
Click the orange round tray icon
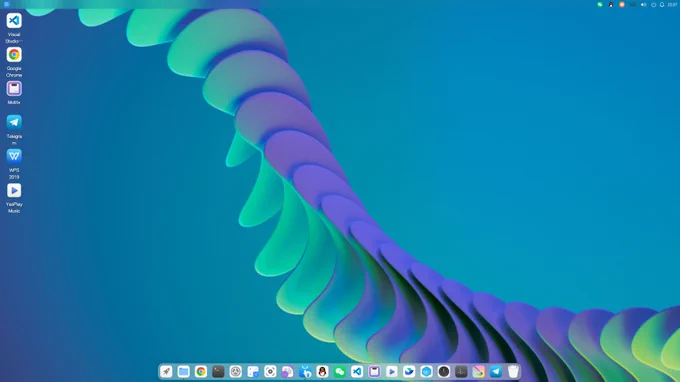point(621,5)
